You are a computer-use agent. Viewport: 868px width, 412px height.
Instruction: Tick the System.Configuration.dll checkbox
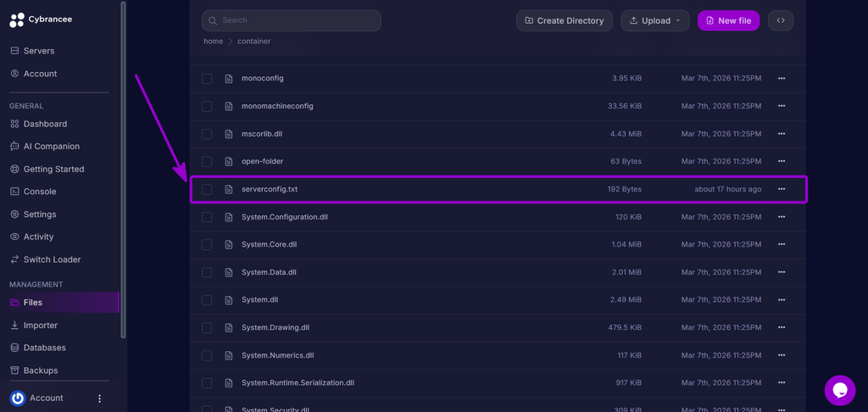[x=207, y=217]
